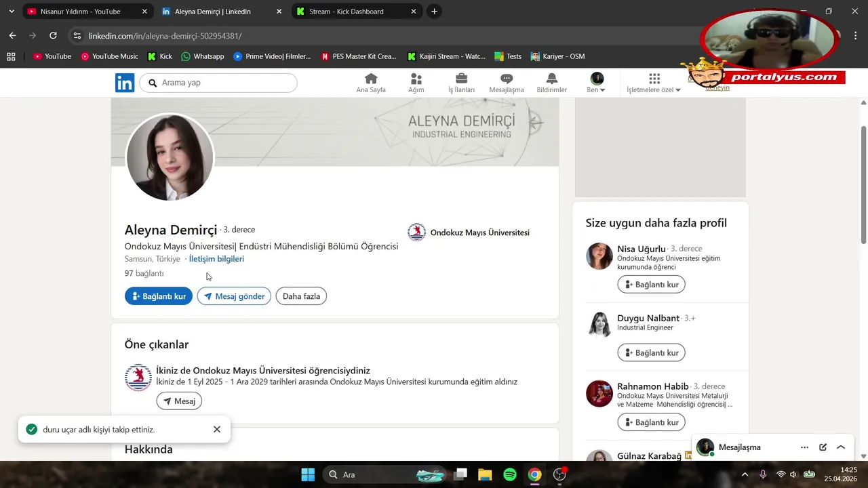Click Nisa Uğurlu's avatar photo
Viewport: 868px width, 488px height.
tap(599, 256)
